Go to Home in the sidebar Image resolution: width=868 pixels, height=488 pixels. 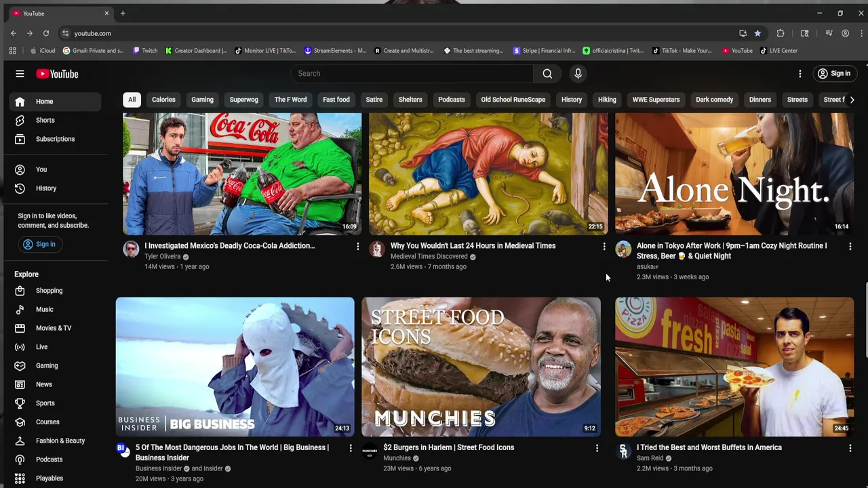[55, 102]
